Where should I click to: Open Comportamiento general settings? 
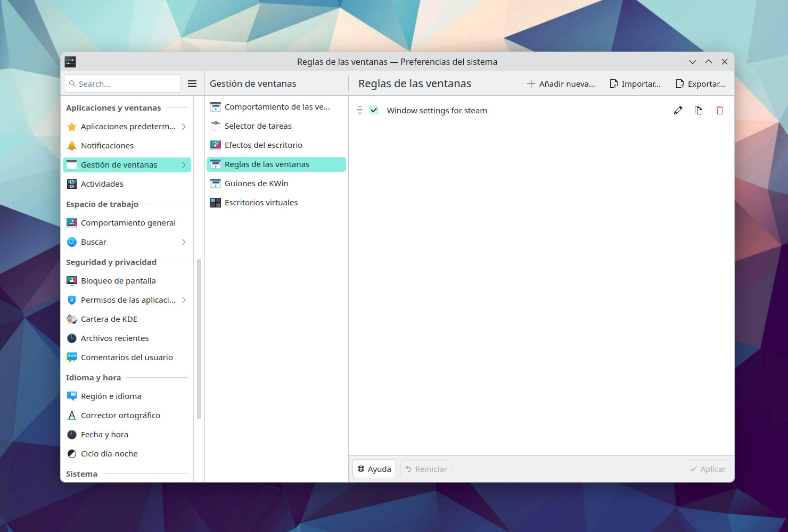pos(127,223)
